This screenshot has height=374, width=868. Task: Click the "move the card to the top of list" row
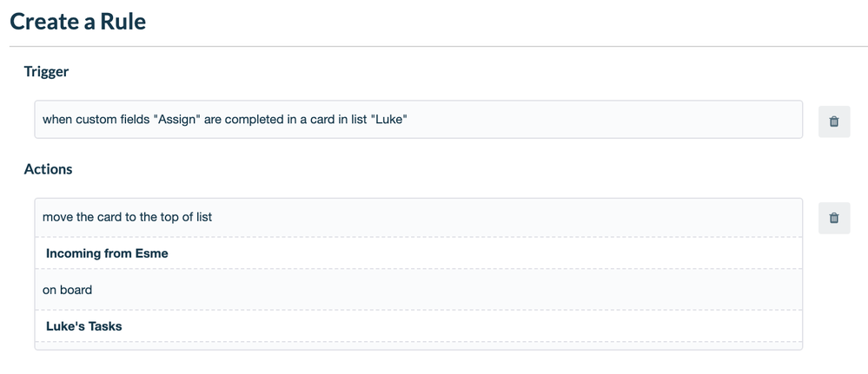coord(419,218)
